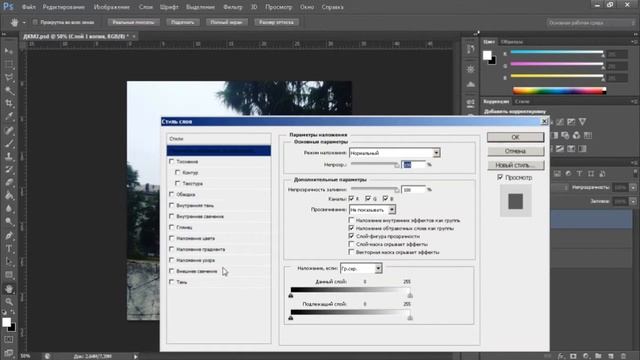Enable the Тень checkbox

171,282
